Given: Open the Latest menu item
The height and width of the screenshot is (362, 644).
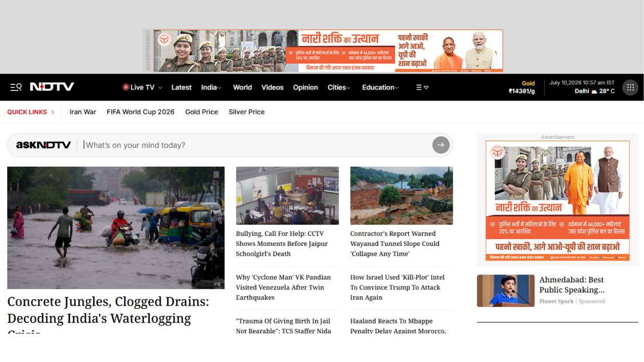Looking at the screenshot, I should (182, 88).
